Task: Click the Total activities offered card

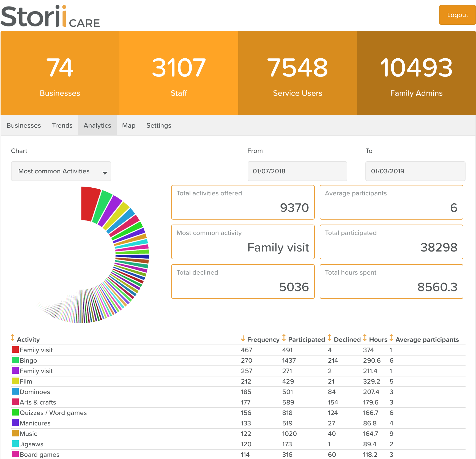Action: [x=243, y=202]
